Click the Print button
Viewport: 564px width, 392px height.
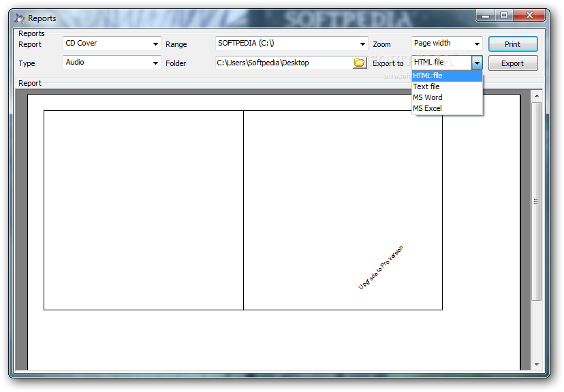513,44
